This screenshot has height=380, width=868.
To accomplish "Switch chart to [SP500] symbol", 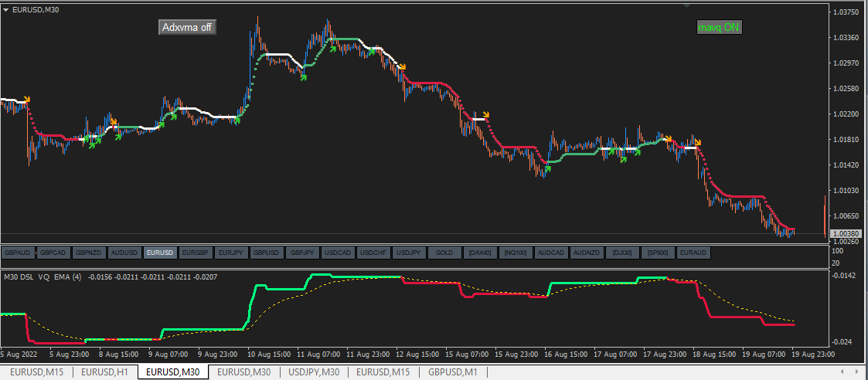I will 658,253.
